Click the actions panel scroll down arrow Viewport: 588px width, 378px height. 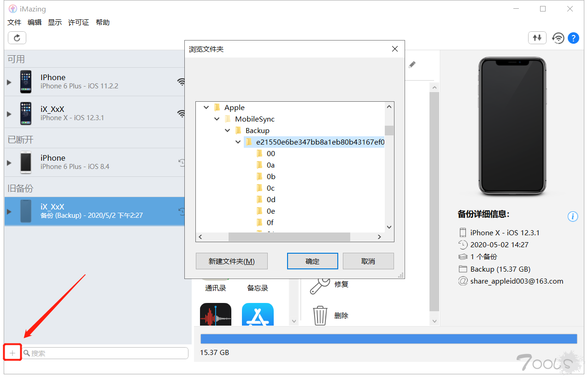[434, 321]
